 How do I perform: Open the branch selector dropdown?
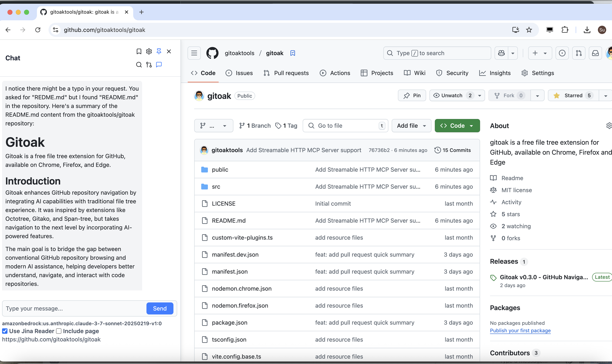coord(213,126)
